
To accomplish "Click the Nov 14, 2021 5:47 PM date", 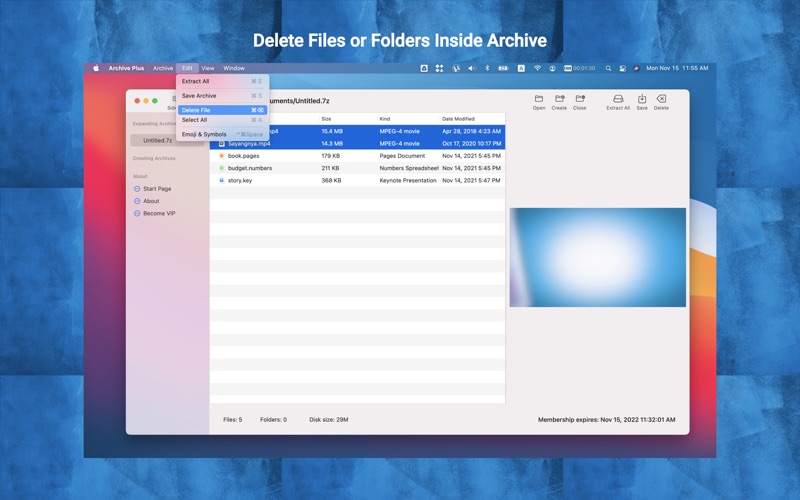I will click(471, 180).
